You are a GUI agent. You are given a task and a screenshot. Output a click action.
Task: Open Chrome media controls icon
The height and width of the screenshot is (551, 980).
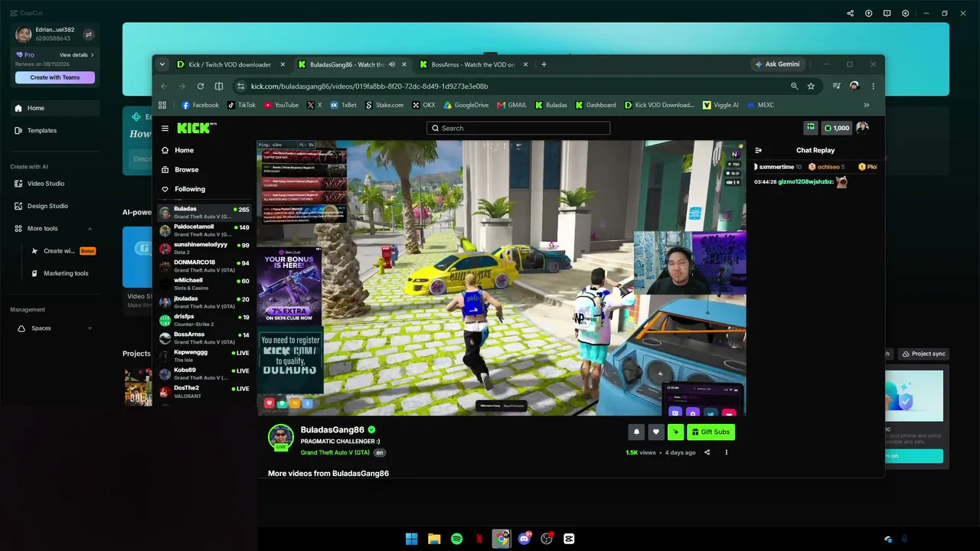tap(836, 86)
